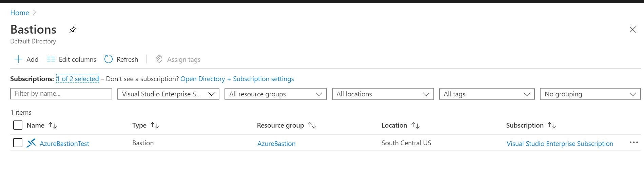The height and width of the screenshot is (188, 644).
Task: Open the '1 of 2 selected' subscriptions link
Action: [x=78, y=79]
